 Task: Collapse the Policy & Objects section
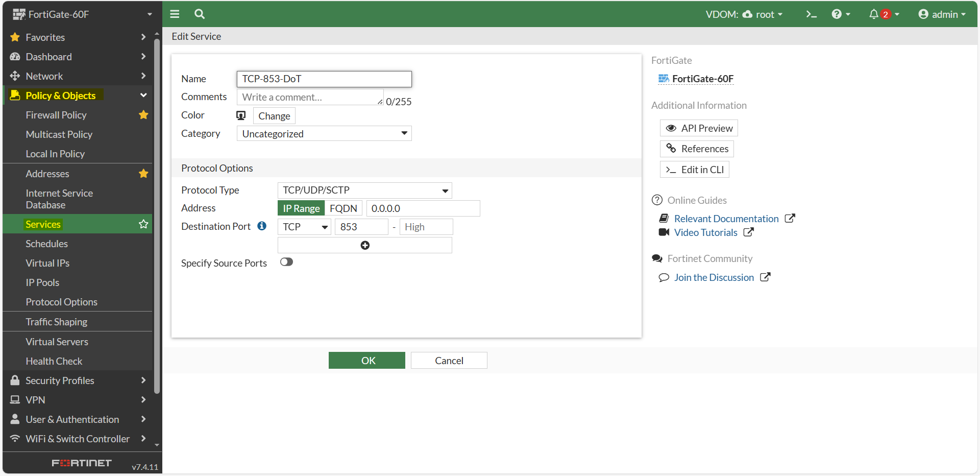coord(143,96)
